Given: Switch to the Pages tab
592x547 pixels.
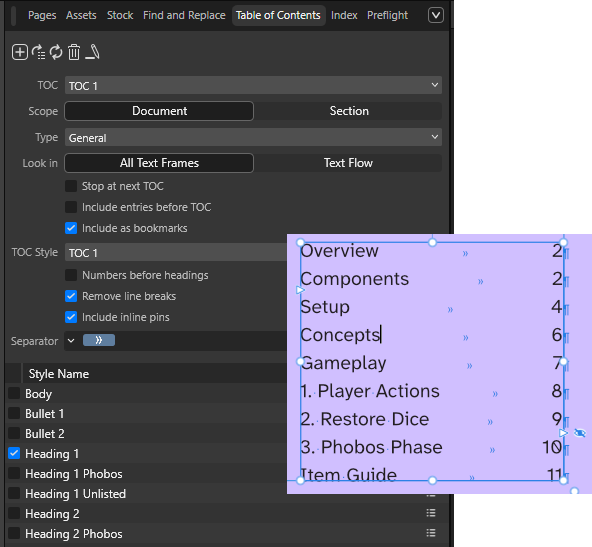Looking at the screenshot, I should [x=42, y=15].
